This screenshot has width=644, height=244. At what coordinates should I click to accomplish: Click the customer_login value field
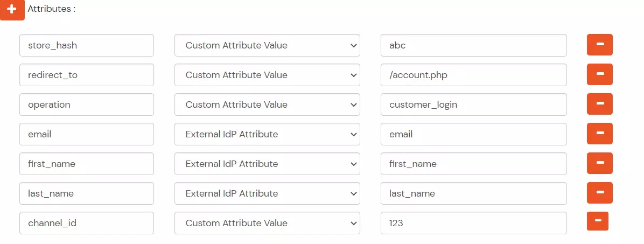pyautogui.click(x=473, y=104)
